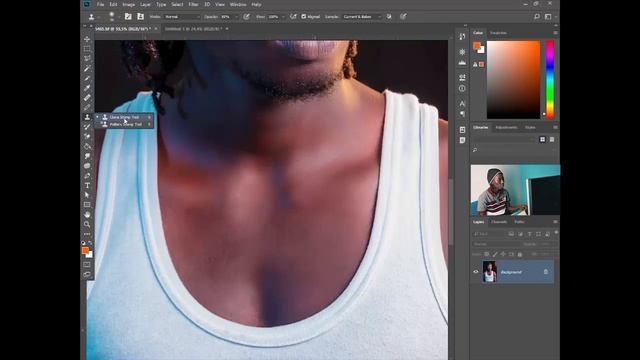The image size is (640, 360).
Task: Open the Flow value dropdown
Action: click(x=283, y=17)
